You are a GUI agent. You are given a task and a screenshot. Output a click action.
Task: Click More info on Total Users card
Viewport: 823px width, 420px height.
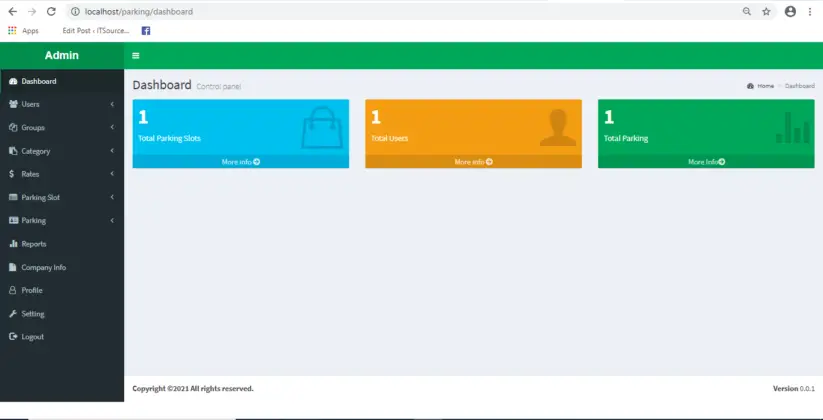[473, 162]
